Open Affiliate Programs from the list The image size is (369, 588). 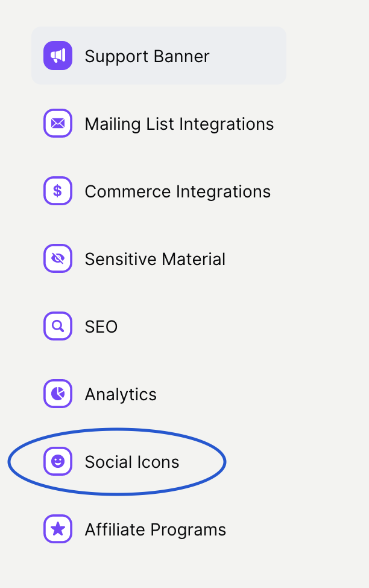pos(156,529)
